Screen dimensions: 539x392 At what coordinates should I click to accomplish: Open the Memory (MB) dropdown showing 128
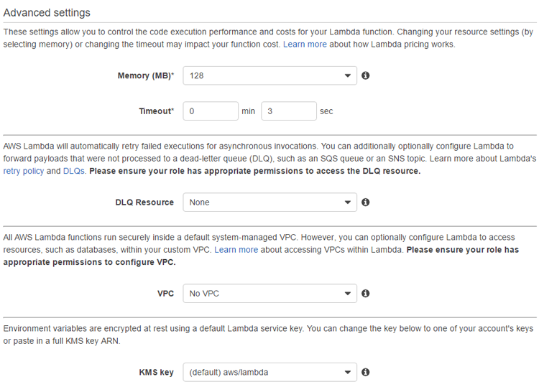click(269, 75)
